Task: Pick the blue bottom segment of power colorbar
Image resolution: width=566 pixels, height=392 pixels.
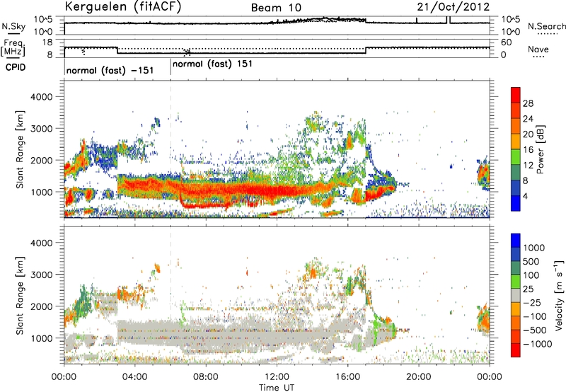Action: 516,204
